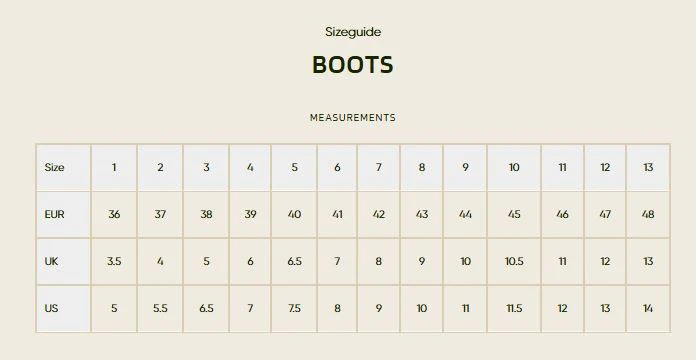The width and height of the screenshot is (696, 360).
Task: Pick US cell "13" in EUR 47 column
Action: (x=605, y=309)
